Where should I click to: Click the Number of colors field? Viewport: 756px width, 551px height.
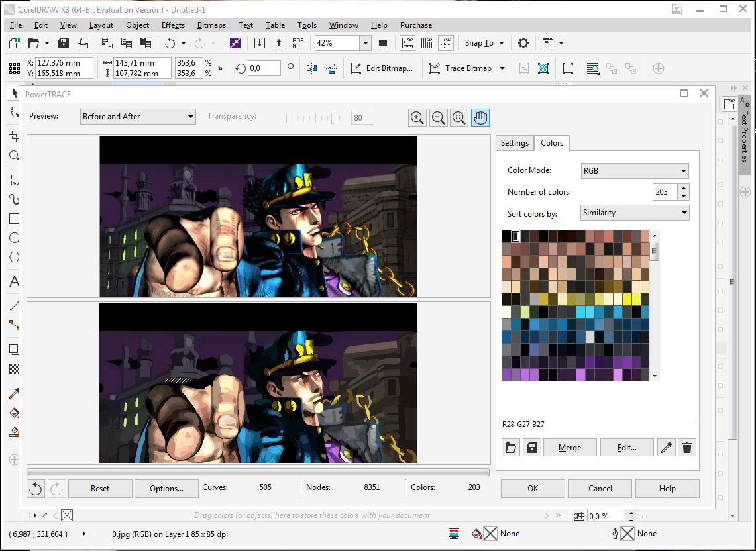click(x=665, y=192)
